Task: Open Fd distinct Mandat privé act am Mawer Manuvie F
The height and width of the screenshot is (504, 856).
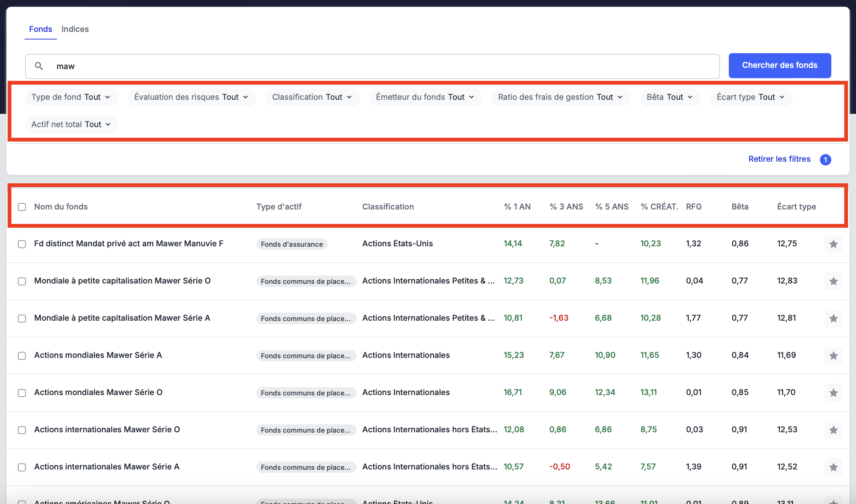Action: [129, 244]
